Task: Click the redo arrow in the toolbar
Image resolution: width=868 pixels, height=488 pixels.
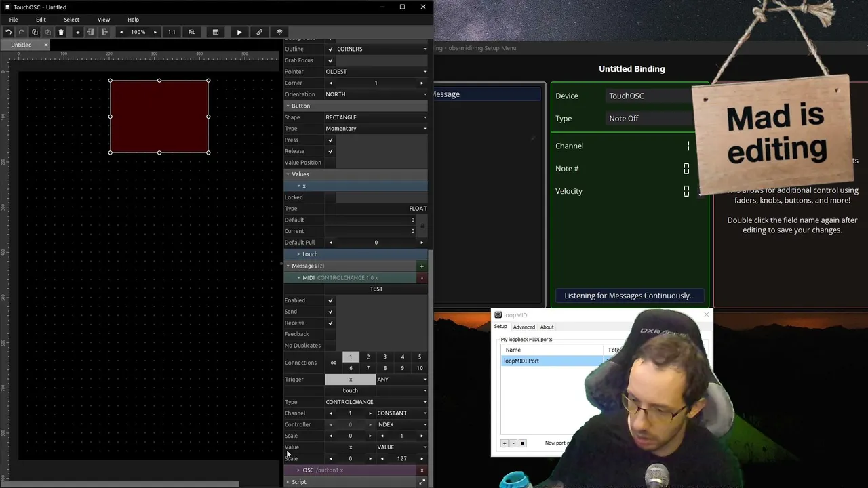Action: 22,32
